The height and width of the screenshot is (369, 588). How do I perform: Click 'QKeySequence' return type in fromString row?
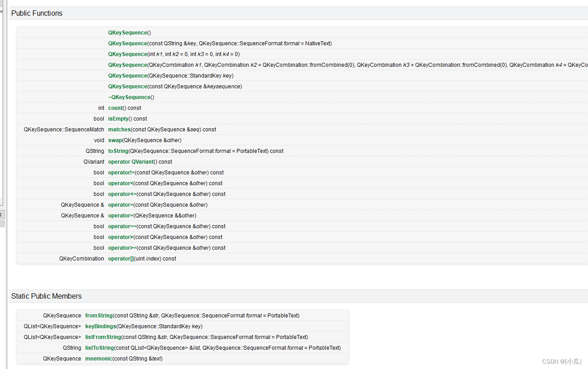pos(62,316)
